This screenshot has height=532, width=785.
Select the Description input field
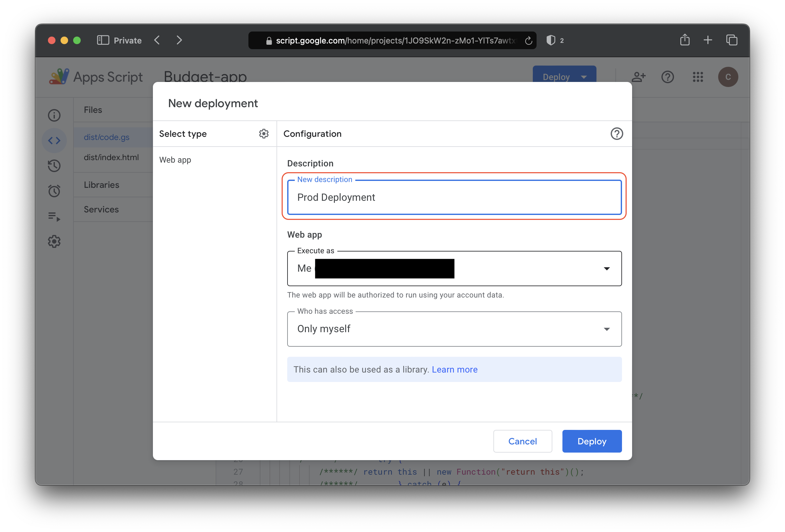(x=454, y=197)
